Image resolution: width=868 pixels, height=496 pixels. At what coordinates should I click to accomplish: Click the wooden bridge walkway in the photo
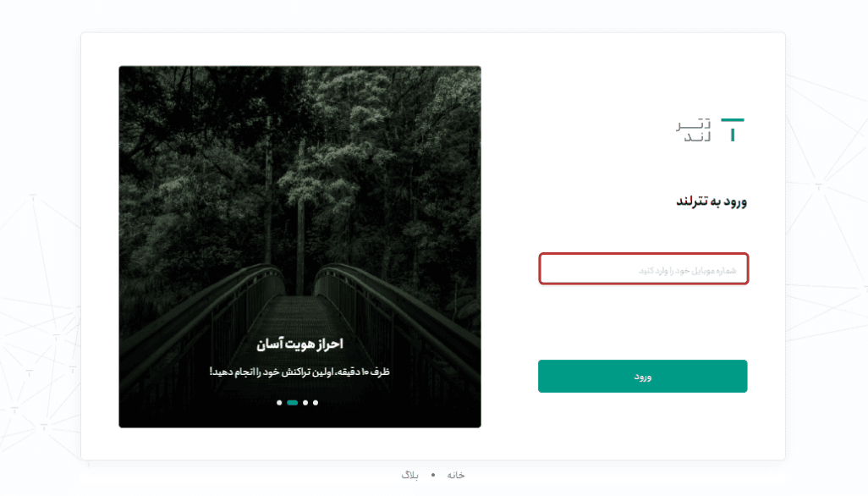coord(299,316)
